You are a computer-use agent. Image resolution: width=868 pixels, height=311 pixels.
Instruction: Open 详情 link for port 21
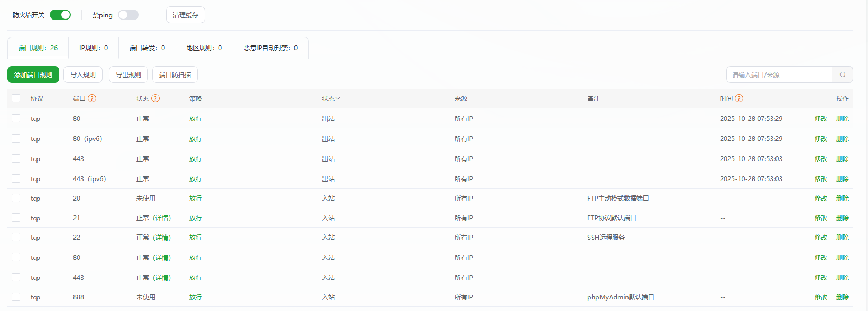pyautogui.click(x=162, y=218)
